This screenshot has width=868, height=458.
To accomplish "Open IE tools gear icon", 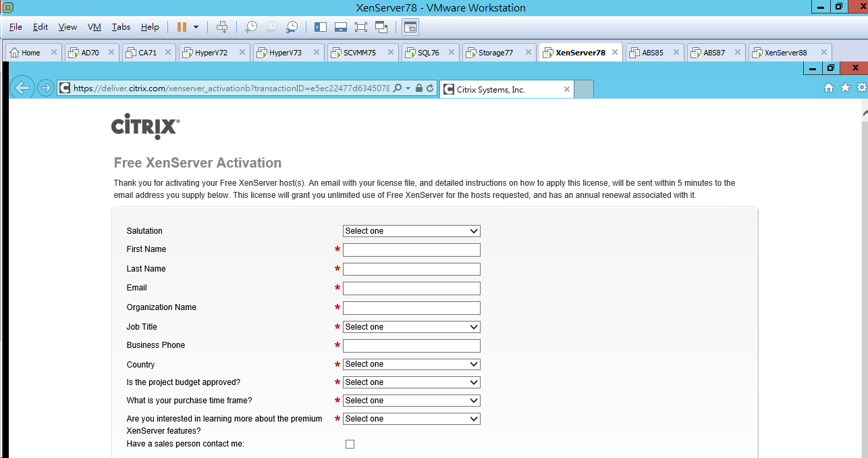I will (861, 88).
